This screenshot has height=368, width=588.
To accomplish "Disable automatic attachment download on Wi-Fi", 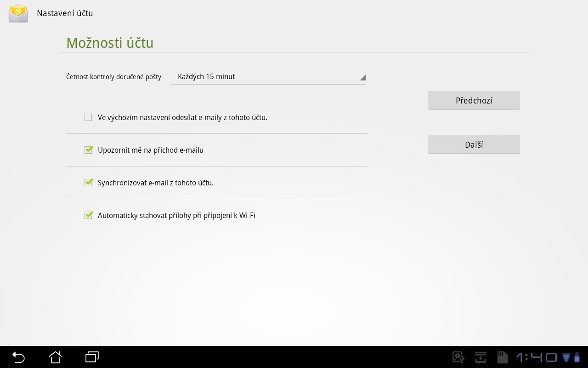I will 88,215.
